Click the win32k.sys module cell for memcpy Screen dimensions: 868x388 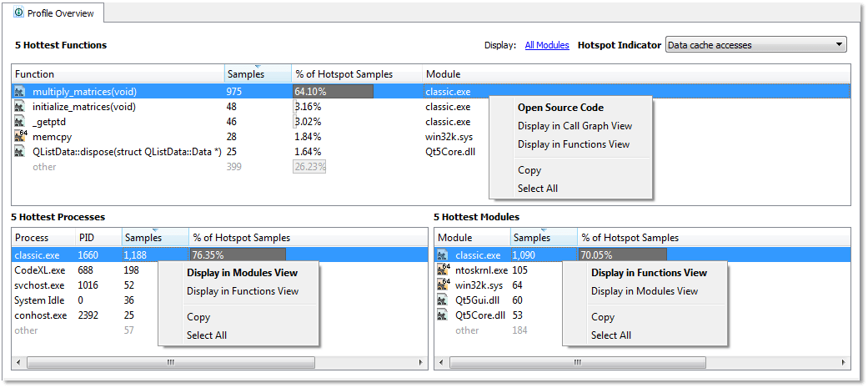point(449,137)
